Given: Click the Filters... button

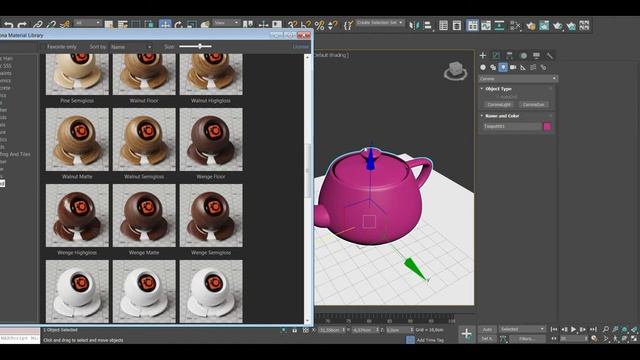Looking at the screenshot, I should click(x=527, y=339).
